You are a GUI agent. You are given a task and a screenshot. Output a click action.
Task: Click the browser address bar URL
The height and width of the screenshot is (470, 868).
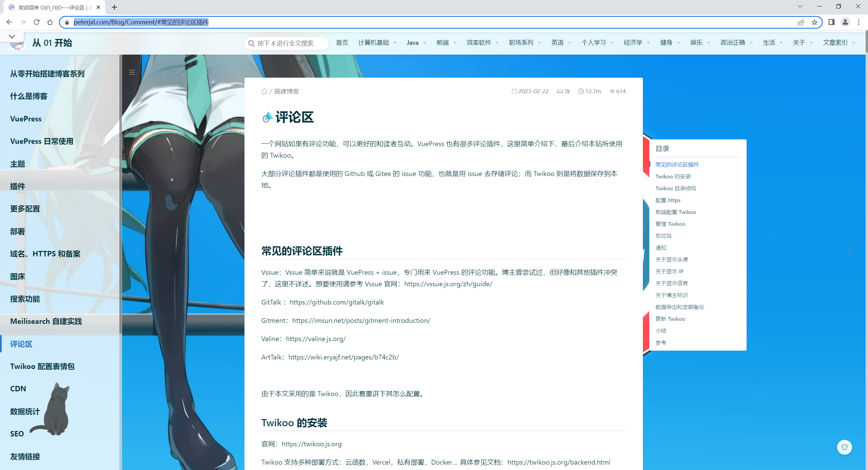(x=141, y=22)
